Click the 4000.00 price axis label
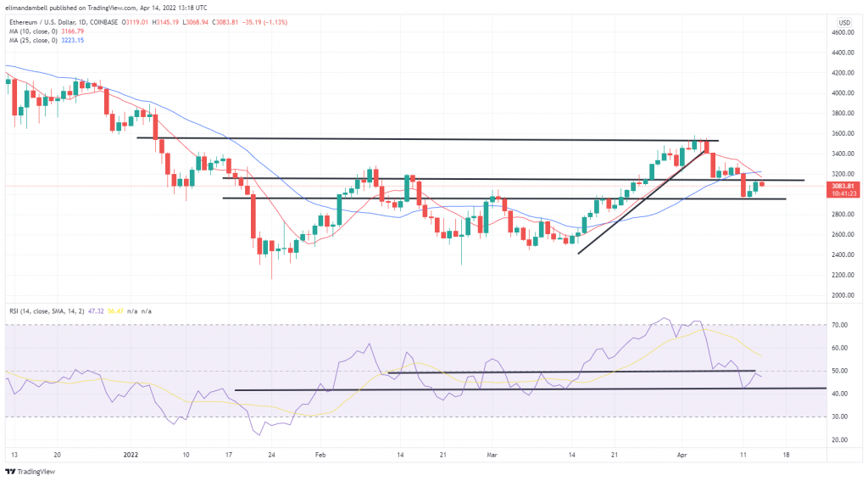Viewport: 868px width, 481px height. coord(843,93)
